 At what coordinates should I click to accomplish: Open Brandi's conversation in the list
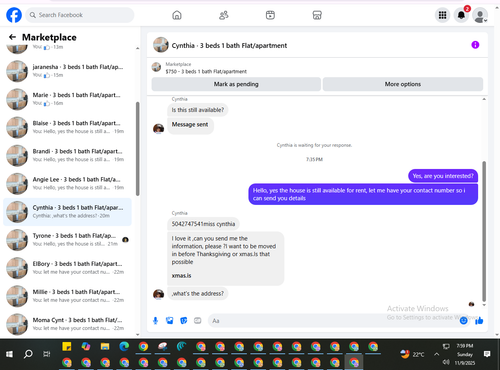point(67,155)
